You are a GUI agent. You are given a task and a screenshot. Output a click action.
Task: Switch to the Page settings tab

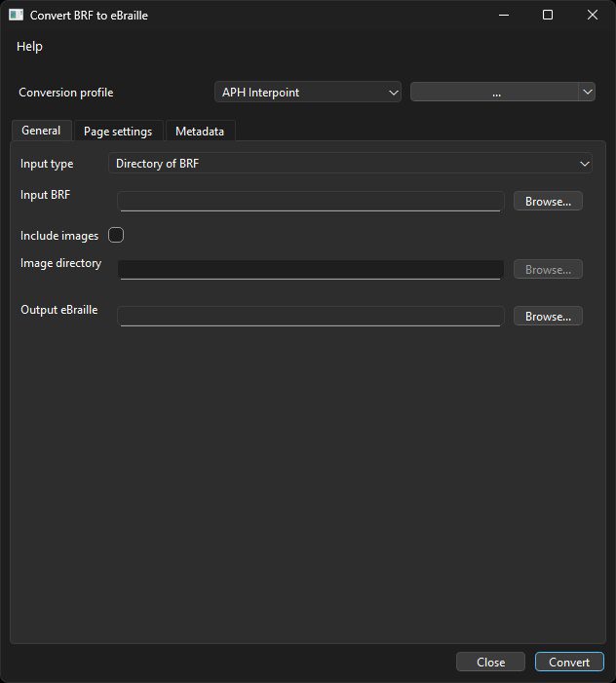pos(118,132)
